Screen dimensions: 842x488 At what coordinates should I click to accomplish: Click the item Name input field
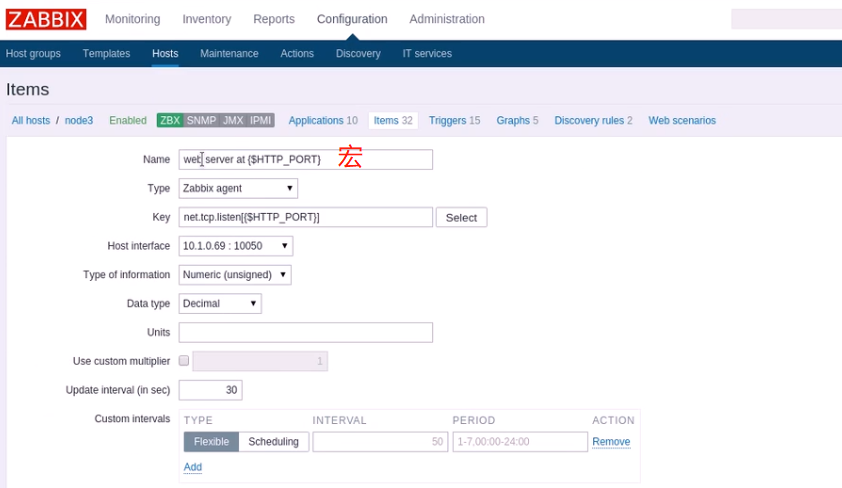pyautogui.click(x=306, y=159)
